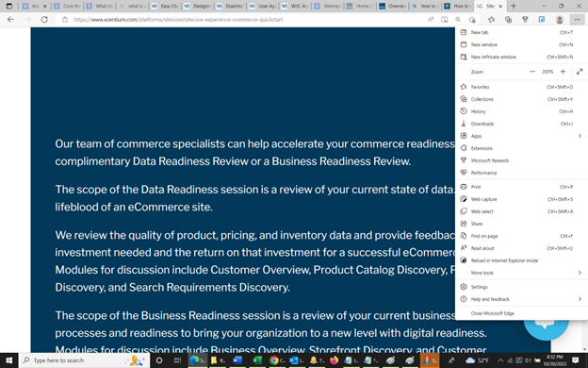Switch to the W3C Ac tab
The image size is (588, 368).
(x=295, y=6)
